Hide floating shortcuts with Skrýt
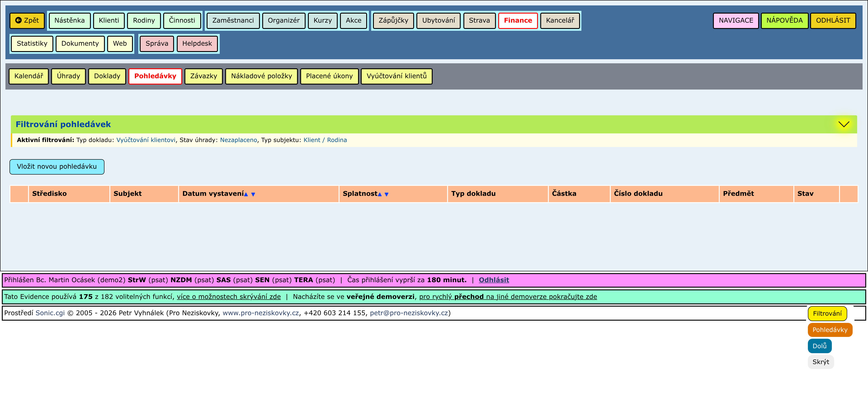The image size is (868, 407). 821,362
